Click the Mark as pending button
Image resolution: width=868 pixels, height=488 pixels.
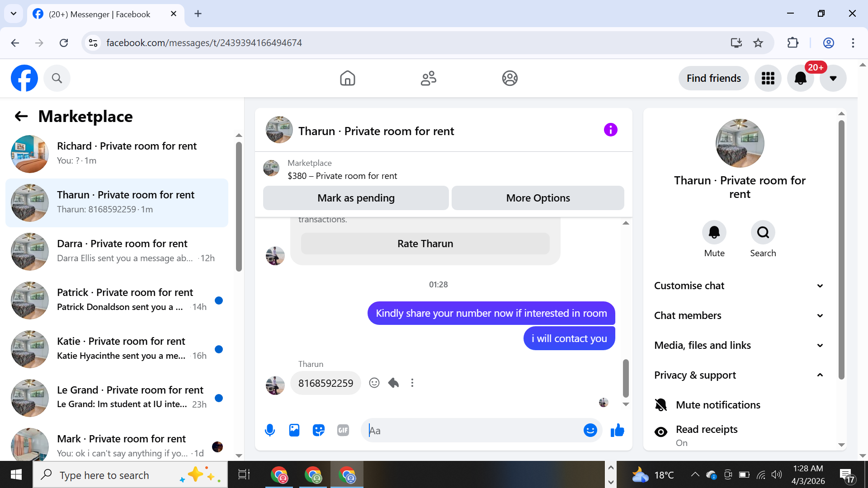pyautogui.click(x=356, y=198)
